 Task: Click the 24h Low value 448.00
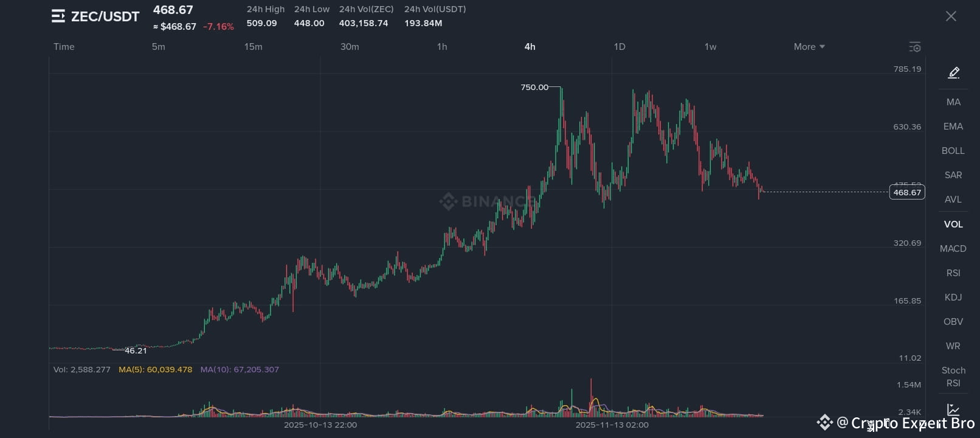tap(309, 23)
